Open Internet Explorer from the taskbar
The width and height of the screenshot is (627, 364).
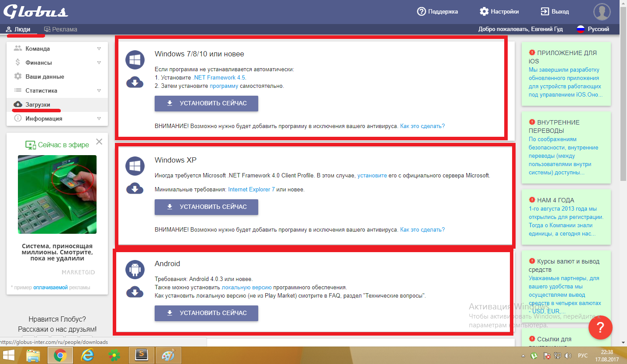click(x=87, y=356)
